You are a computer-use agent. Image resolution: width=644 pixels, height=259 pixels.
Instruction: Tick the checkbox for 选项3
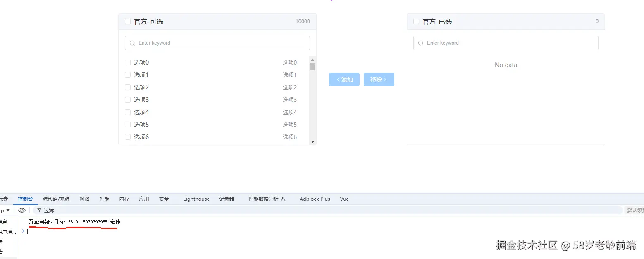tap(128, 100)
